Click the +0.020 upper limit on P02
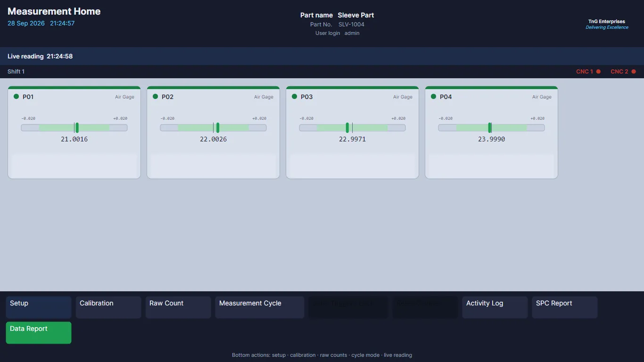 [x=259, y=118]
